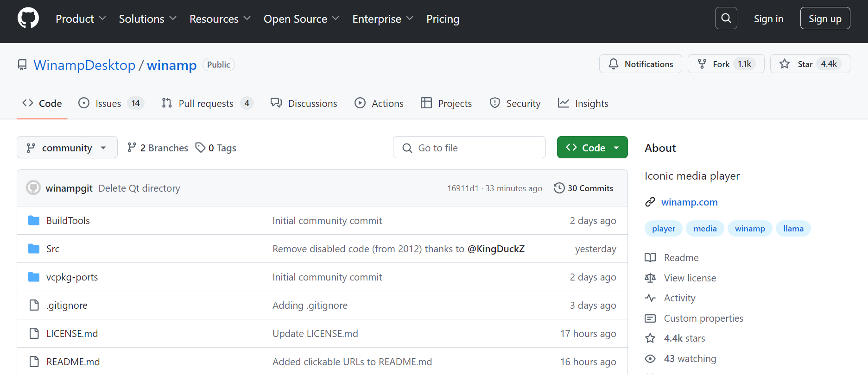Switch to the Issues tab
The image size is (868, 374).
(111, 103)
